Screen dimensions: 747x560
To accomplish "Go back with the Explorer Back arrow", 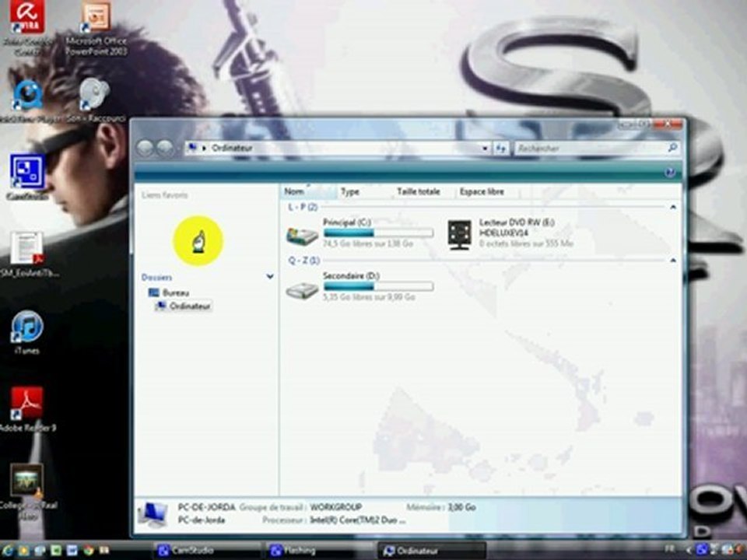I will (145, 148).
